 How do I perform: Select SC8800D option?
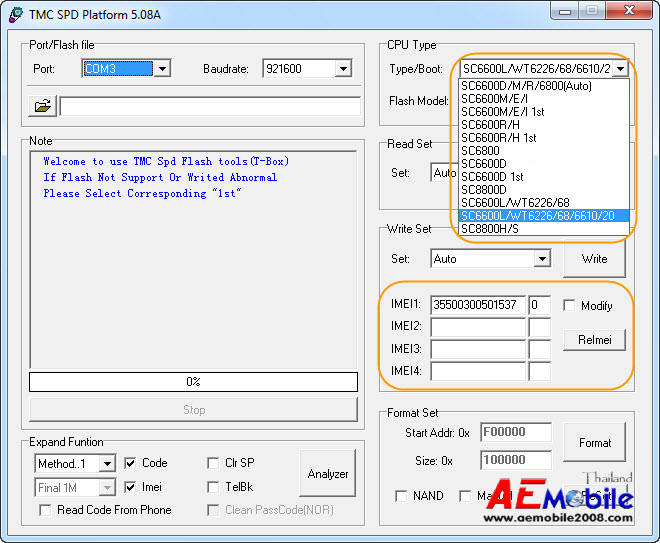click(544, 190)
